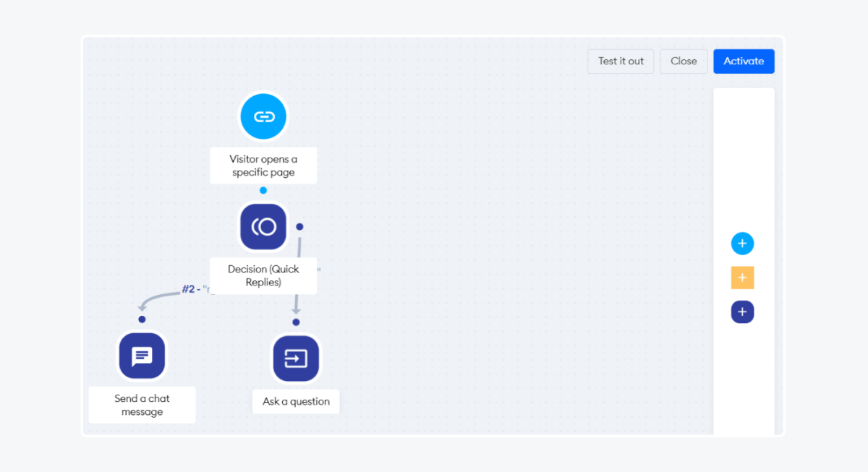
Task: Click the blue circular plus in the sidebar
Action: pos(743,244)
